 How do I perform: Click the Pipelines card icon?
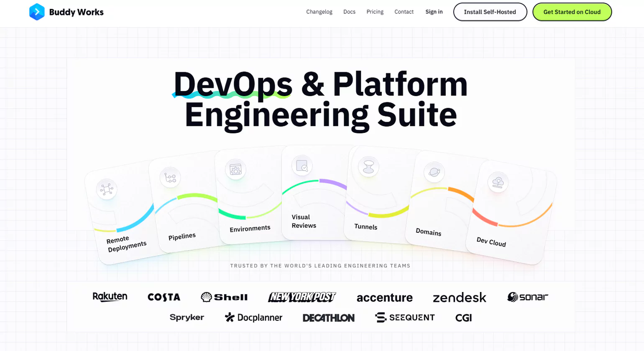coord(170,178)
